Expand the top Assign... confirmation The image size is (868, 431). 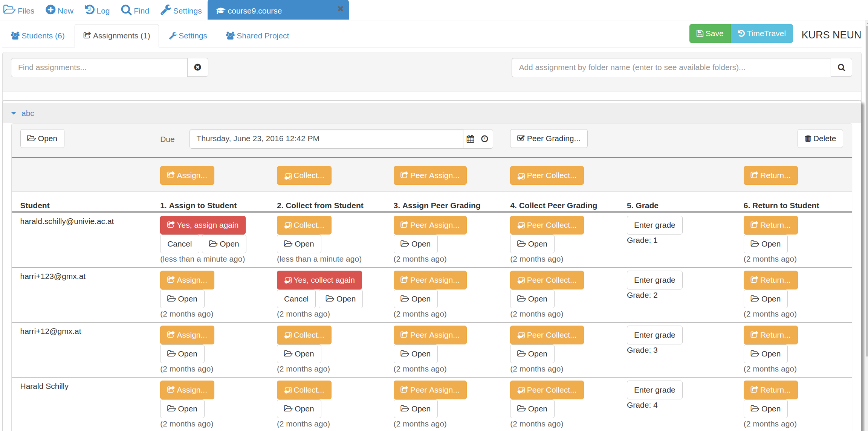tap(187, 175)
